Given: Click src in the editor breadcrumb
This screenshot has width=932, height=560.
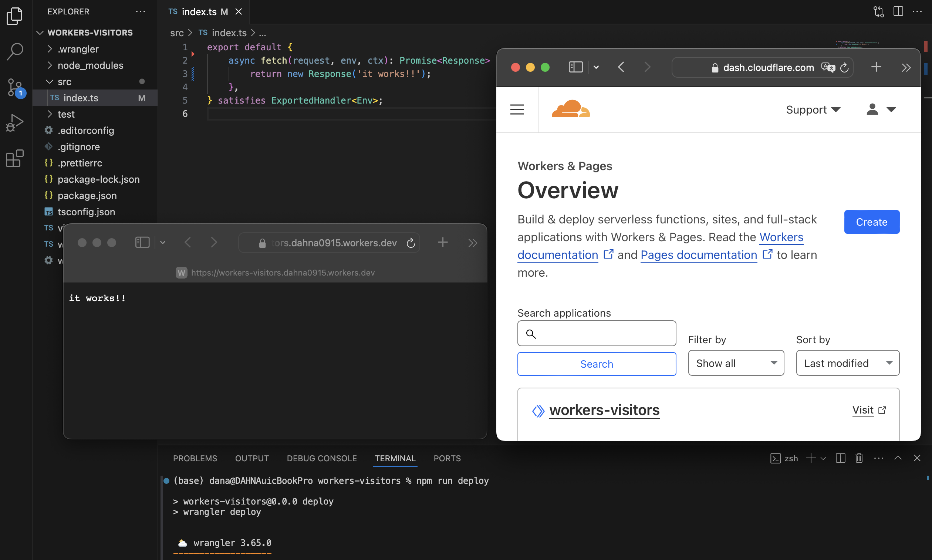Looking at the screenshot, I should [x=176, y=33].
